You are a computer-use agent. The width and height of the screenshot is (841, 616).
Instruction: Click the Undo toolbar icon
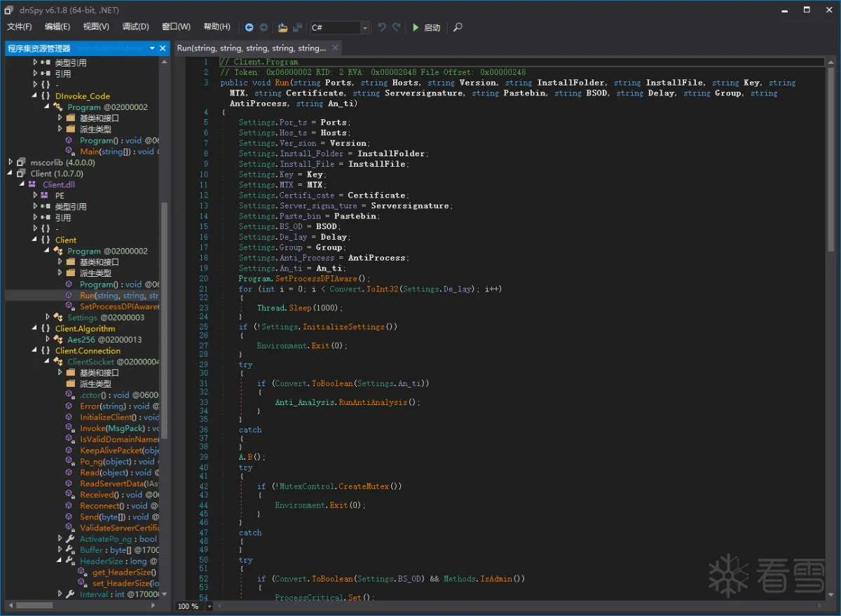[382, 27]
